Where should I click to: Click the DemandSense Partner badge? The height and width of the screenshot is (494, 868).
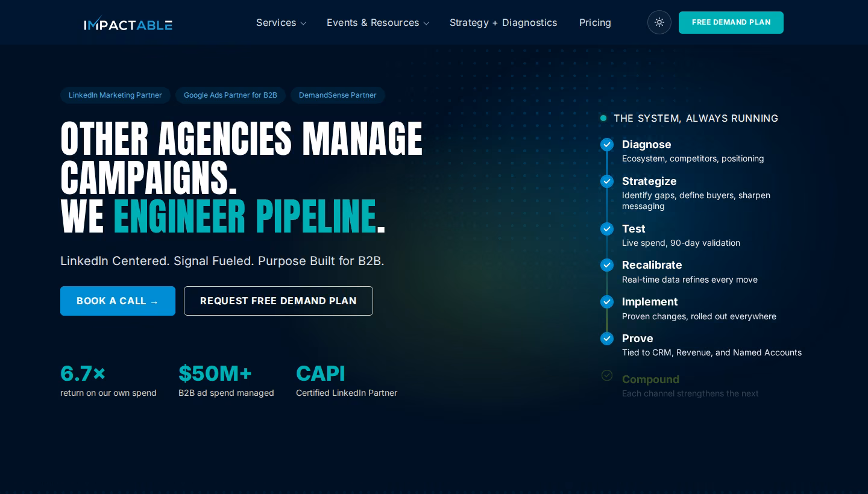click(338, 95)
